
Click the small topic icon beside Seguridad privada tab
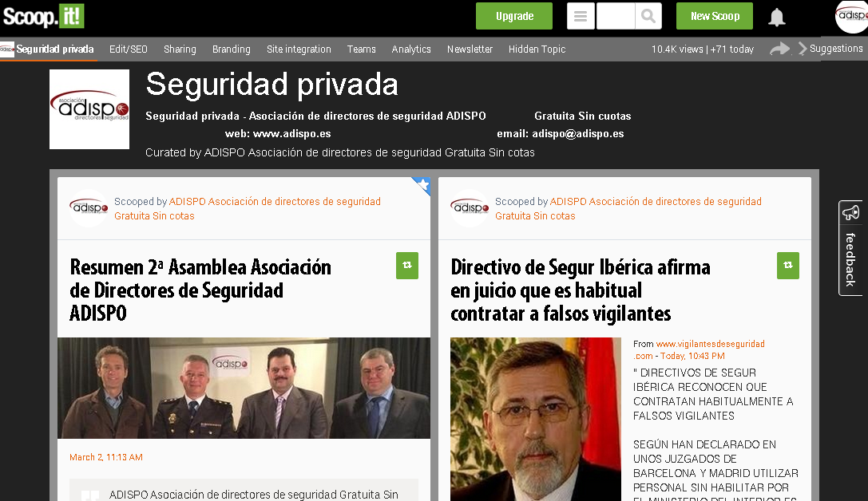click(7, 49)
